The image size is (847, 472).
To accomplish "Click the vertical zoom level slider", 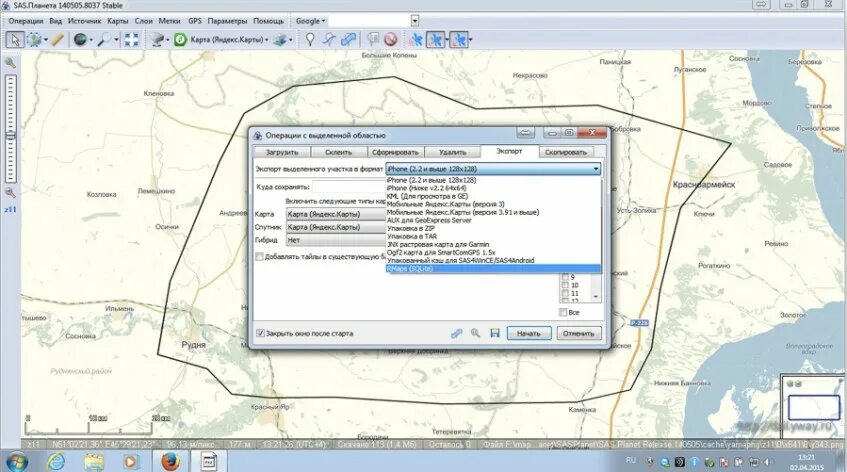I will point(10,128).
